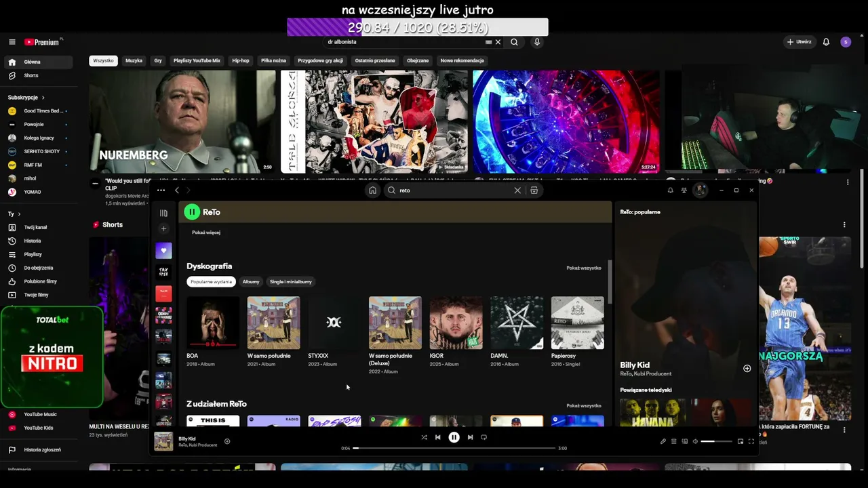Pause playback in Spotify player bar
The image size is (868, 488).
click(454, 437)
